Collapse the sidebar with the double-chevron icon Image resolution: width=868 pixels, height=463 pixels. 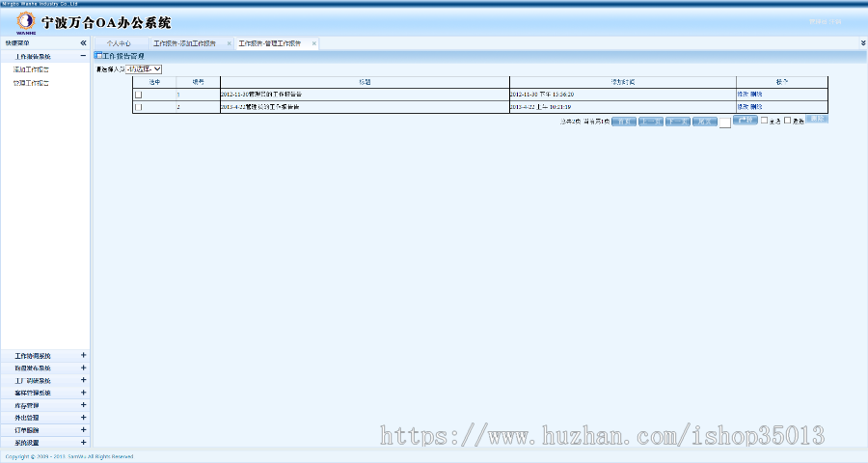(x=83, y=42)
